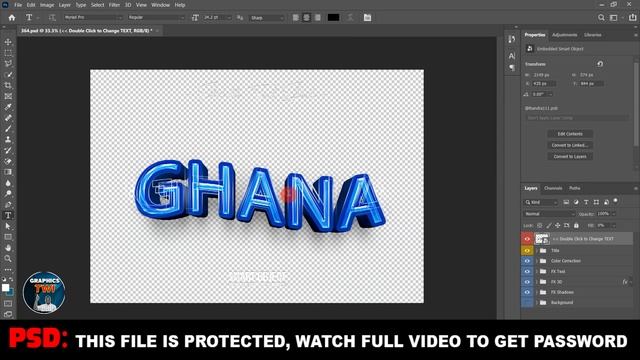This screenshot has width=640, height=360.
Task: Open the File menu
Action: (x=18, y=5)
